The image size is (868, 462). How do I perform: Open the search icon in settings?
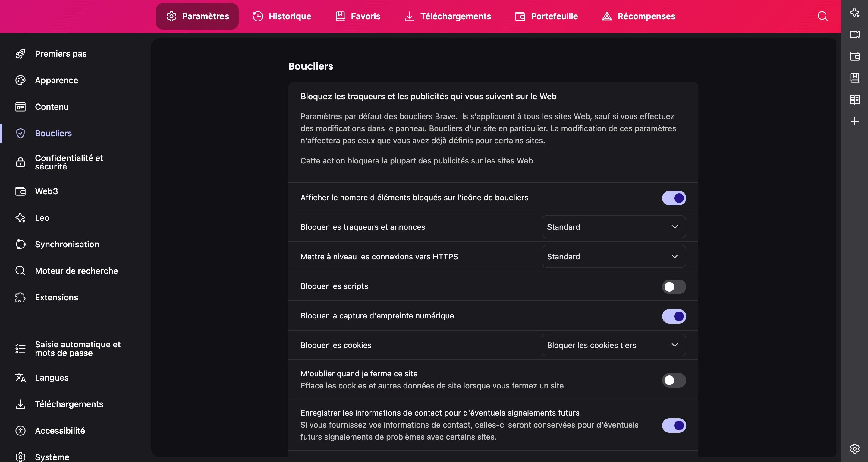pyautogui.click(x=822, y=16)
